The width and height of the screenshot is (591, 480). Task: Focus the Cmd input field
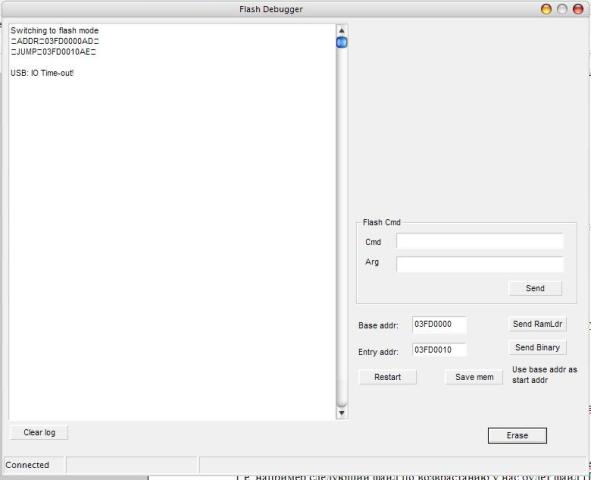click(x=480, y=242)
